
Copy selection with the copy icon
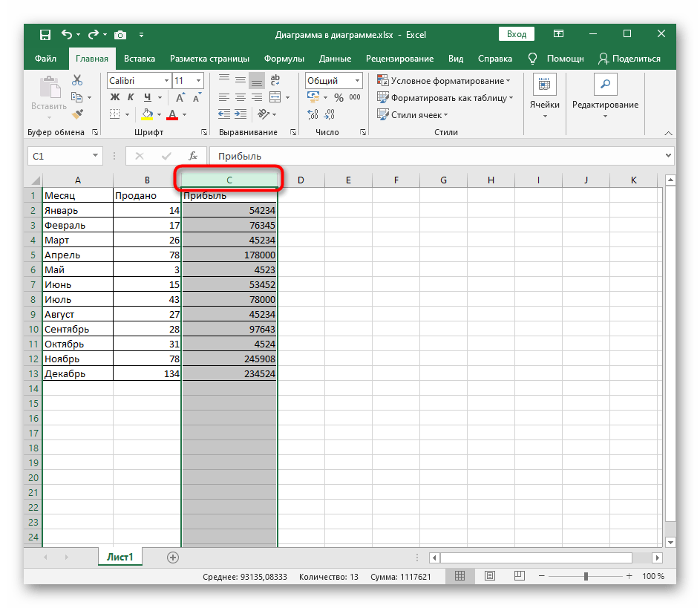pyautogui.click(x=76, y=97)
